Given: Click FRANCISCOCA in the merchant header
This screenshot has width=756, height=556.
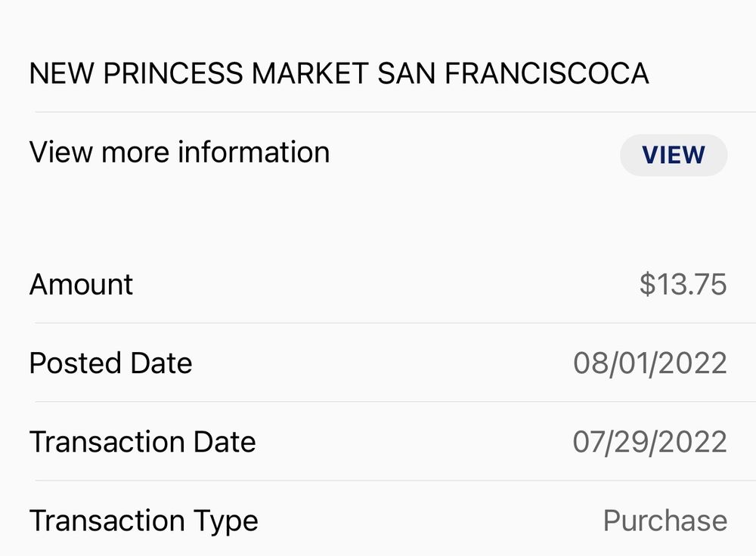Looking at the screenshot, I should pyautogui.click(x=546, y=73).
